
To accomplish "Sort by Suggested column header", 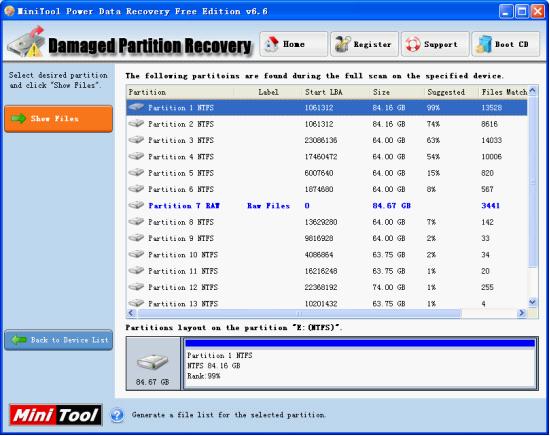I will coord(451,92).
